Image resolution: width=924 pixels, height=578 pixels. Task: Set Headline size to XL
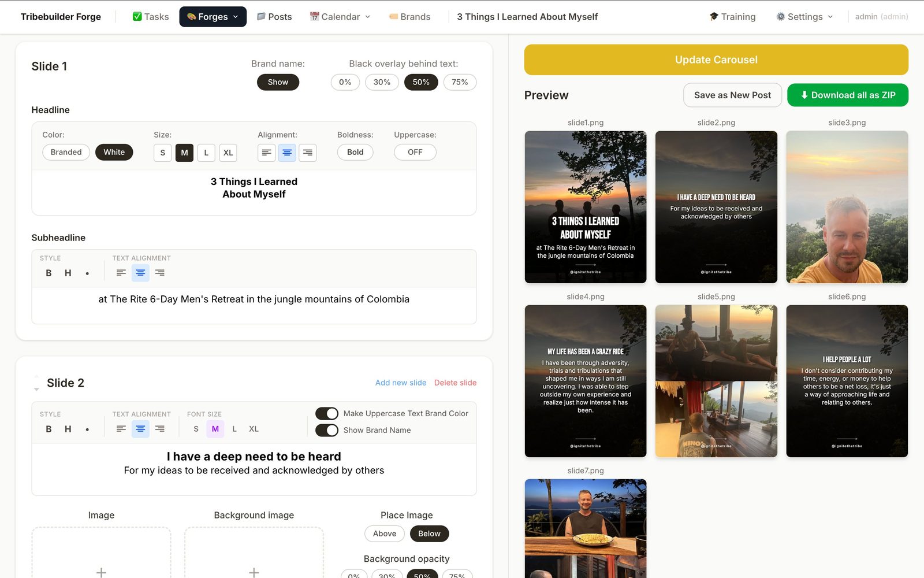(228, 153)
